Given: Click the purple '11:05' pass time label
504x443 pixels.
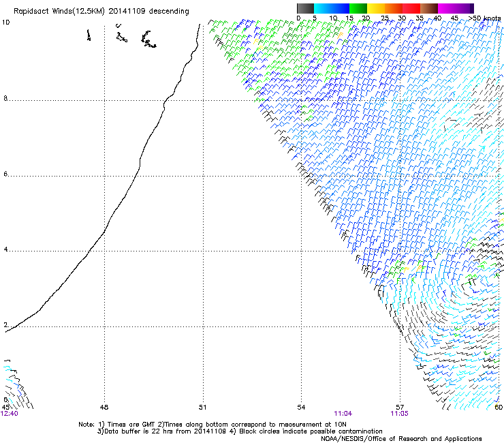Looking at the screenshot, I should [399, 414].
